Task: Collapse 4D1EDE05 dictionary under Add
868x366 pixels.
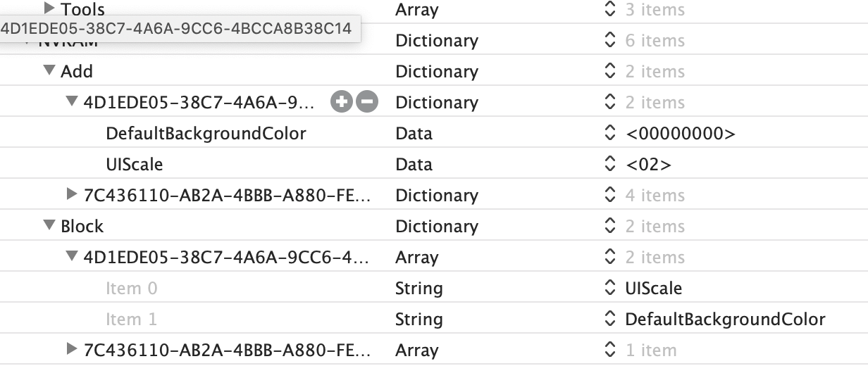Action: (x=71, y=102)
